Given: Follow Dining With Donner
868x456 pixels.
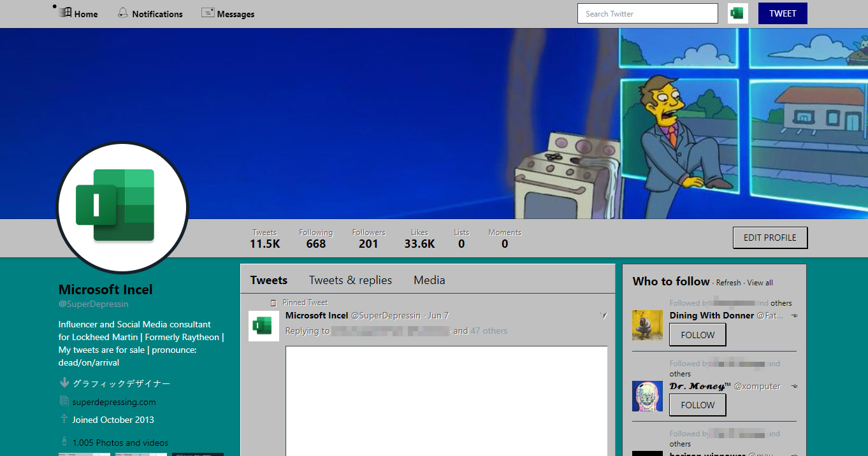Looking at the screenshot, I should click(698, 335).
